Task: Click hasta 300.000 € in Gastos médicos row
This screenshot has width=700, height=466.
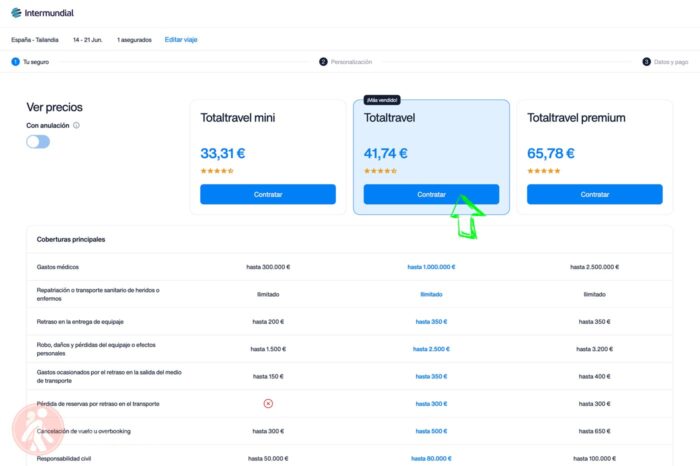Action: [x=268, y=267]
